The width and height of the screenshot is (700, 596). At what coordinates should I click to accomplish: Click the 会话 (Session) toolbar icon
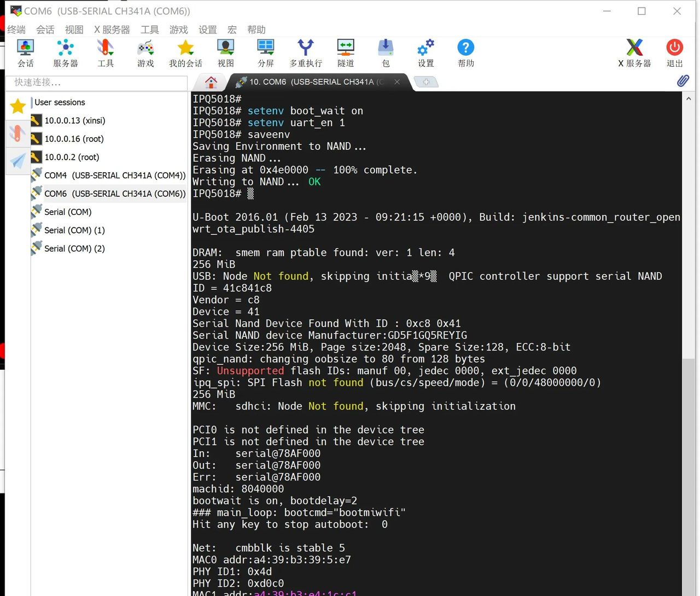pyautogui.click(x=25, y=53)
